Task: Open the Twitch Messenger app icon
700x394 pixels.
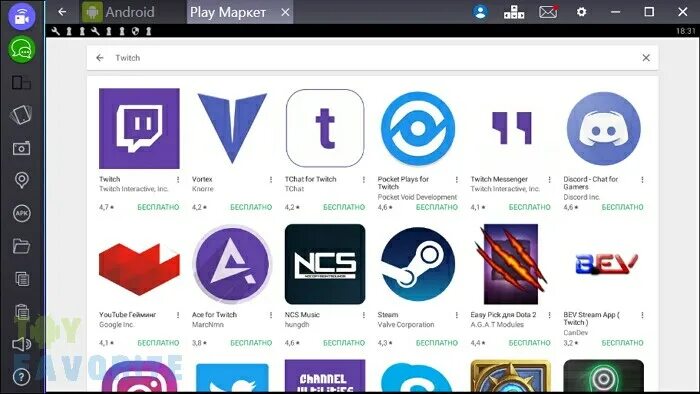Action: tap(511, 129)
